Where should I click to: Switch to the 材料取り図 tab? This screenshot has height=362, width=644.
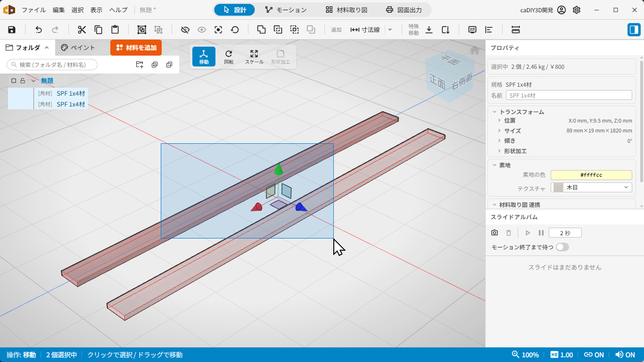point(347,10)
